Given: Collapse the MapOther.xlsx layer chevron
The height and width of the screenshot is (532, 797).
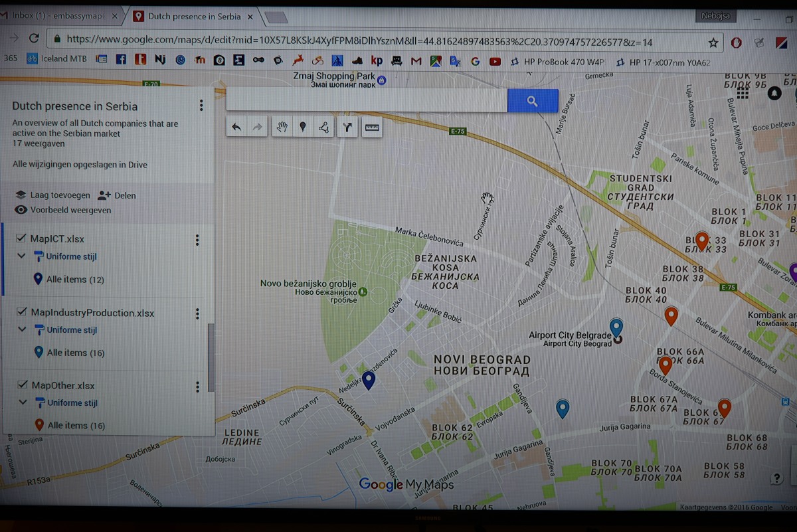Looking at the screenshot, I should [x=23, y=402].
